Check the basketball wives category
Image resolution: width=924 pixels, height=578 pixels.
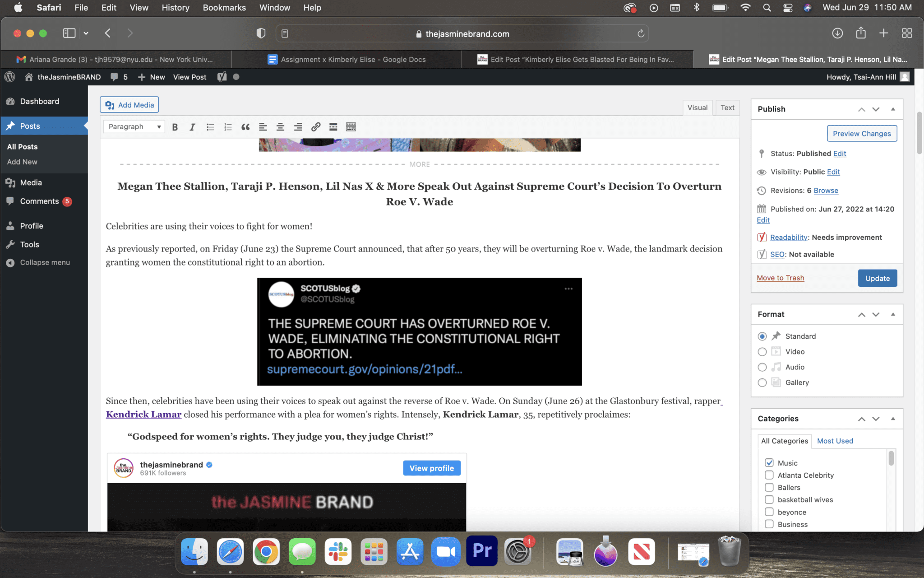[x=769, y=499]
